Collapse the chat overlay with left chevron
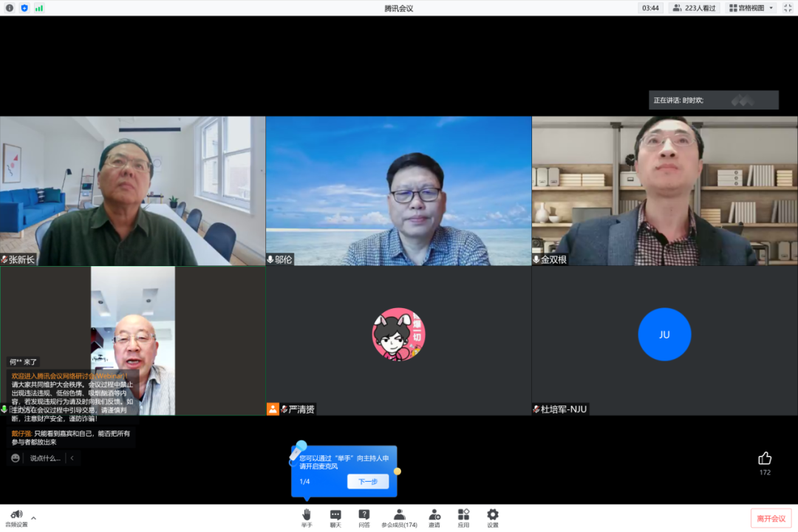 72,458
